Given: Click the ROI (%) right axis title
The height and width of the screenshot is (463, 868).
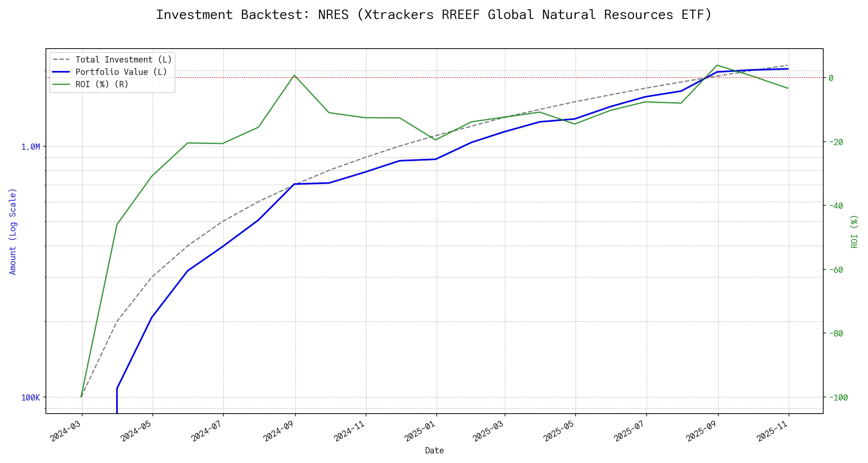Looking at the screenshot, I should pos(854,231).
